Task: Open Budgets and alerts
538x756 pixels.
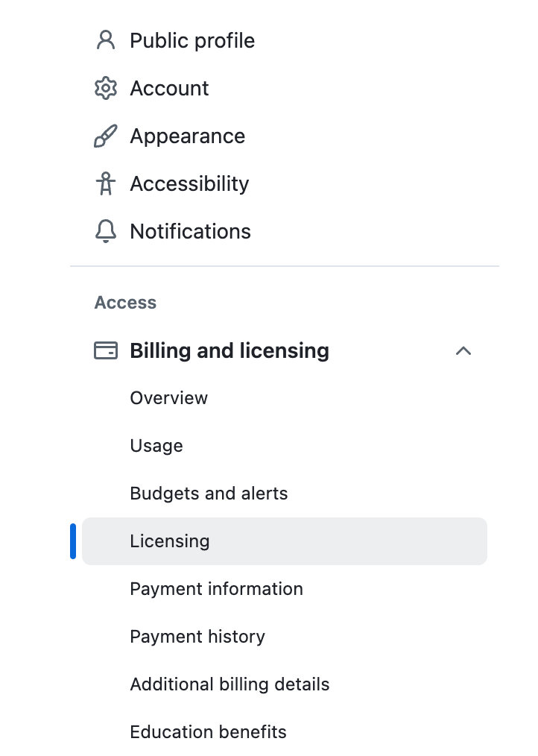Action: tap(285, 494)
